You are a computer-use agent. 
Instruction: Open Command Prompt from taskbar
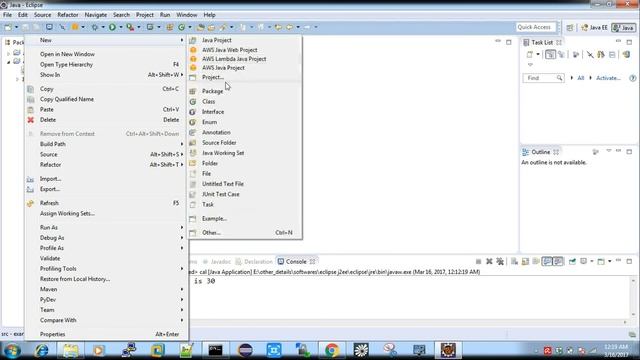click(x=216, y=350)
